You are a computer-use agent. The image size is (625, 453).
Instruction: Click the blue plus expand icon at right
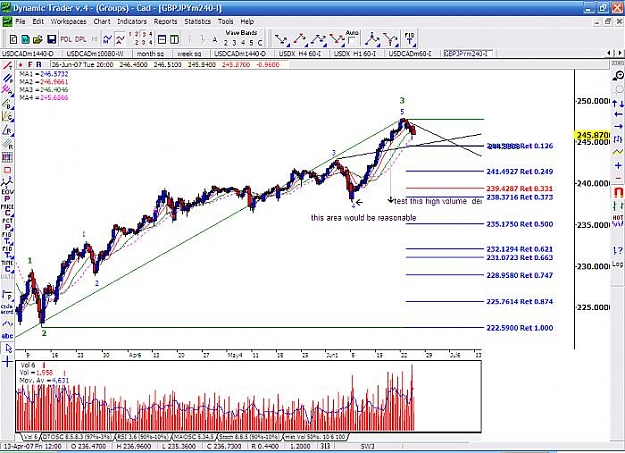[x=618, y=165]
